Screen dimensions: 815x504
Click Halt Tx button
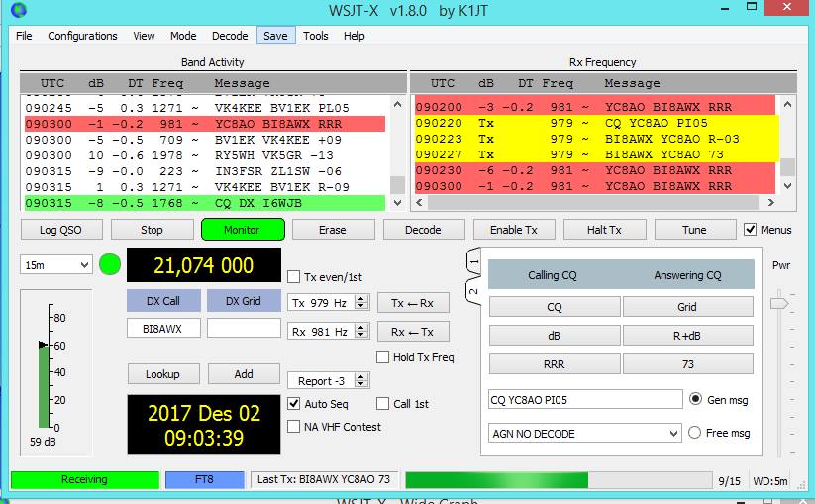[604, 229]
